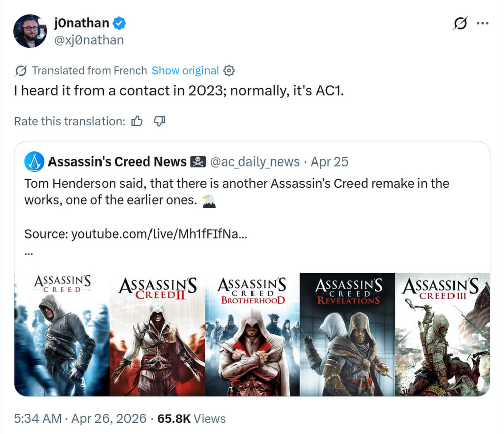Expand the truncated quoted tweet ellipsis

click(x=29, y=253)
